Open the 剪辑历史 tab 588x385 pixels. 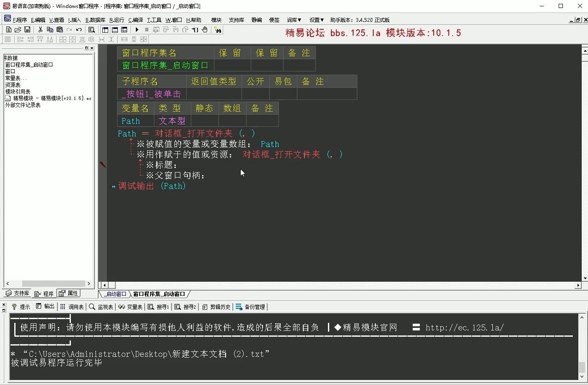(216, 307)
